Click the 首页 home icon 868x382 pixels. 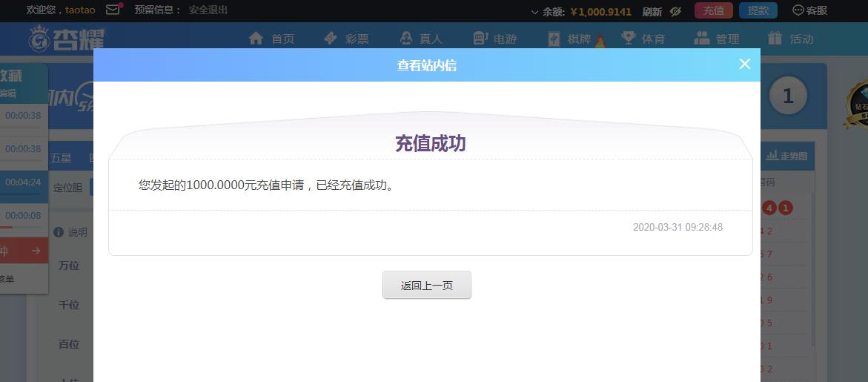point(256,39)
